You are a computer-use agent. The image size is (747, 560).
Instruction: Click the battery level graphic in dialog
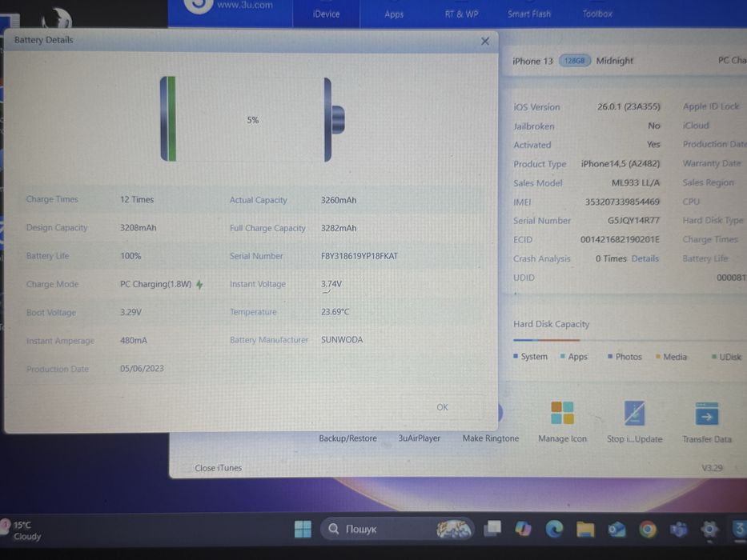click(252, 119)
